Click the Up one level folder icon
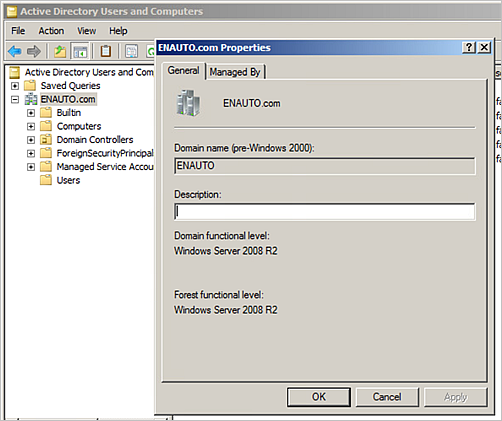 tap(60, 51)
